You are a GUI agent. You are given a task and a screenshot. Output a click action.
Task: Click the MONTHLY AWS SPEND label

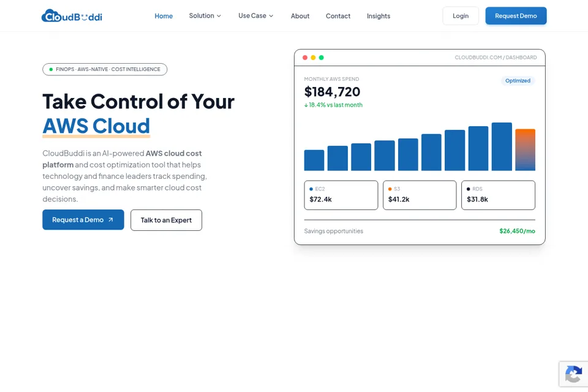[331, 79]
